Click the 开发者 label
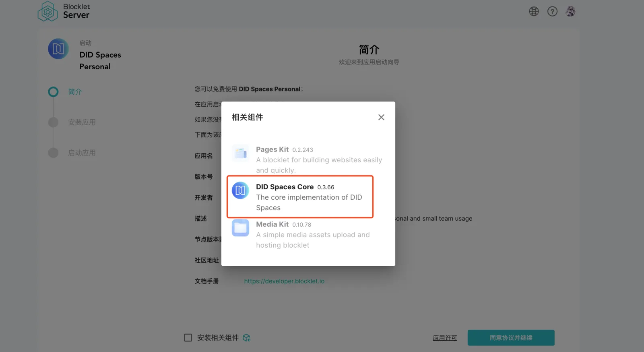 coord(204,197)
